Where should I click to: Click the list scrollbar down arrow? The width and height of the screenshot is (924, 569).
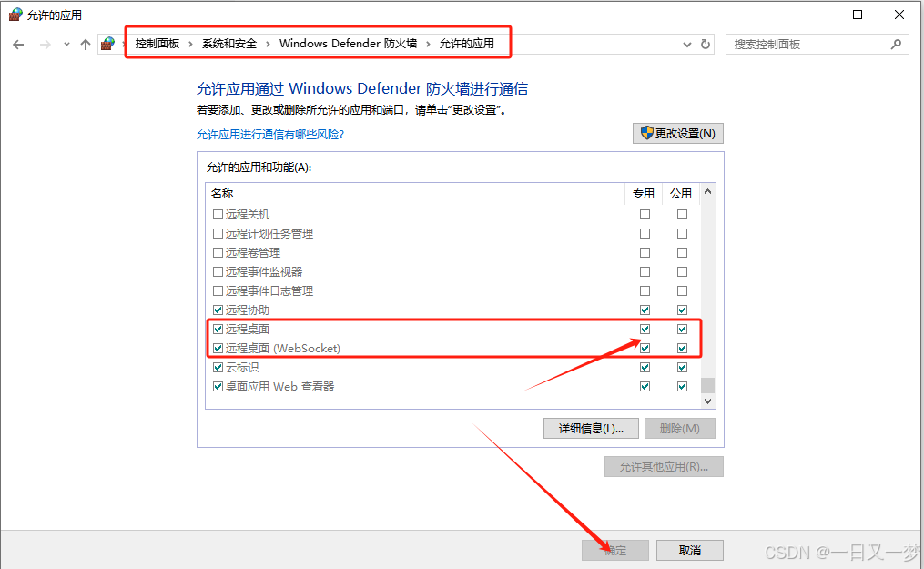tap(707, 401)
